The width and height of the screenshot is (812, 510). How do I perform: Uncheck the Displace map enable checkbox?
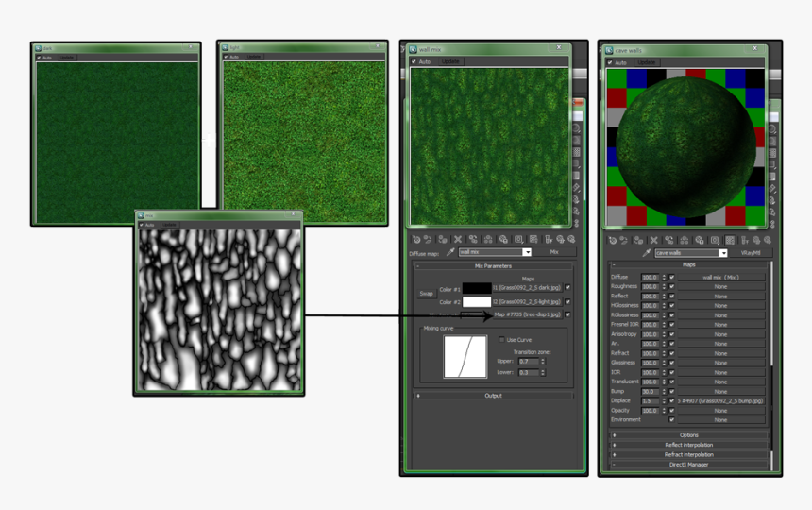[672, 400]
